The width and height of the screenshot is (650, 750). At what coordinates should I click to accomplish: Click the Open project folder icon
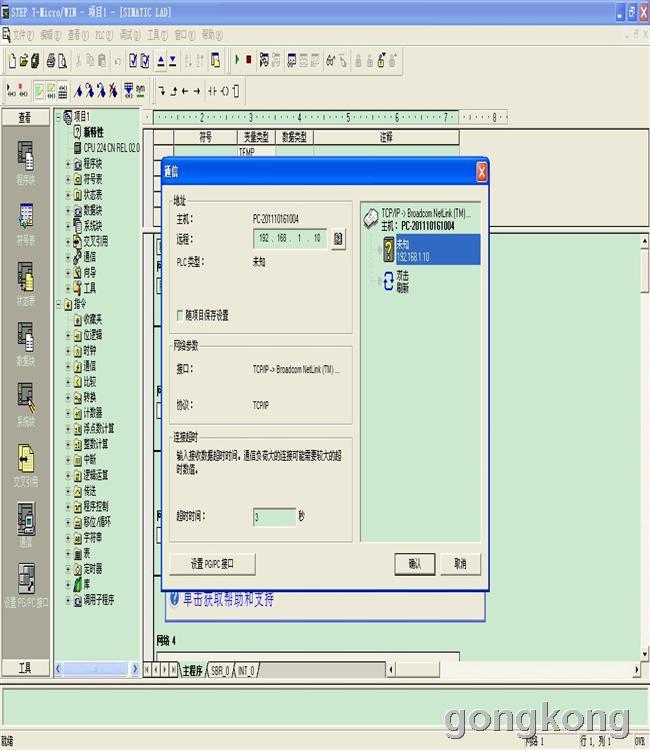click(23, 61)
